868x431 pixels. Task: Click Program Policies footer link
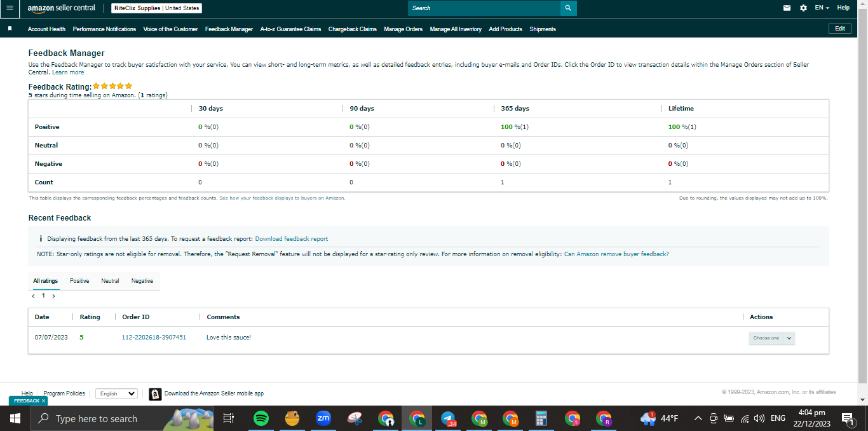pos(64,393)
